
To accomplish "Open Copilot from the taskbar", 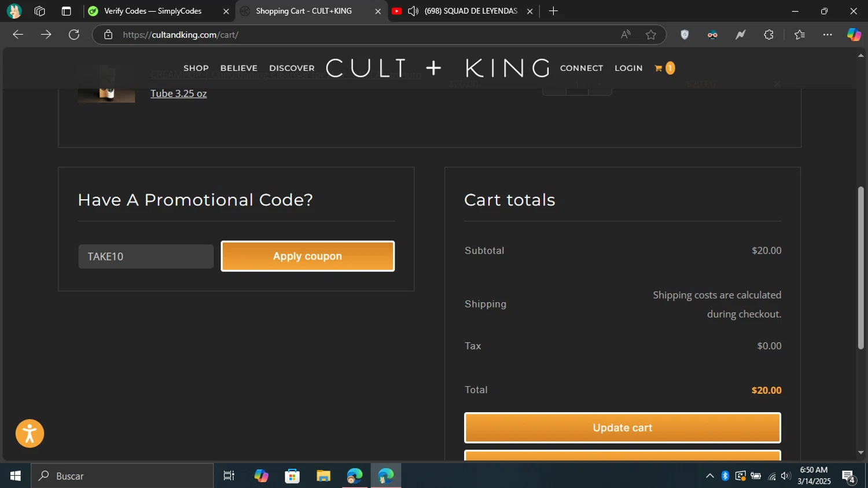I will click(x=261, y=476).
